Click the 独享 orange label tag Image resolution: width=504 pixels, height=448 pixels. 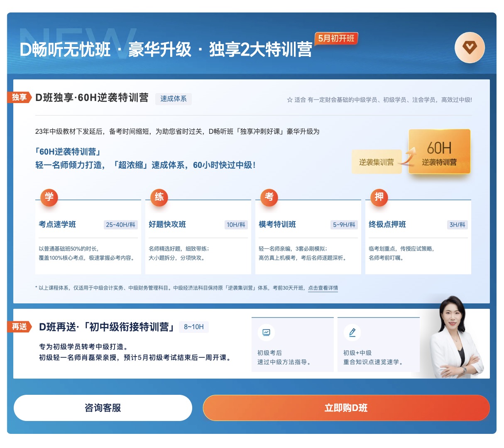tap(19, 97)
